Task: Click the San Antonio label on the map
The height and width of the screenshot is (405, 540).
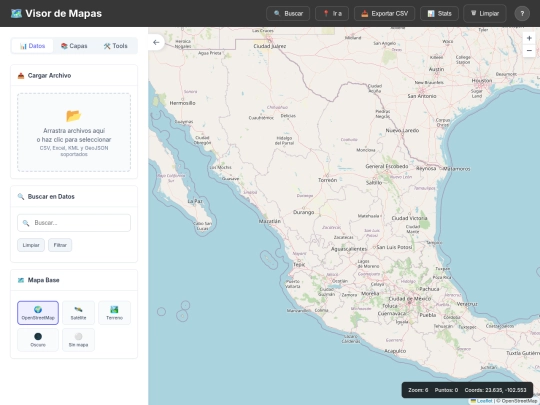Action: pyautogui.click(x=422, y=96)
